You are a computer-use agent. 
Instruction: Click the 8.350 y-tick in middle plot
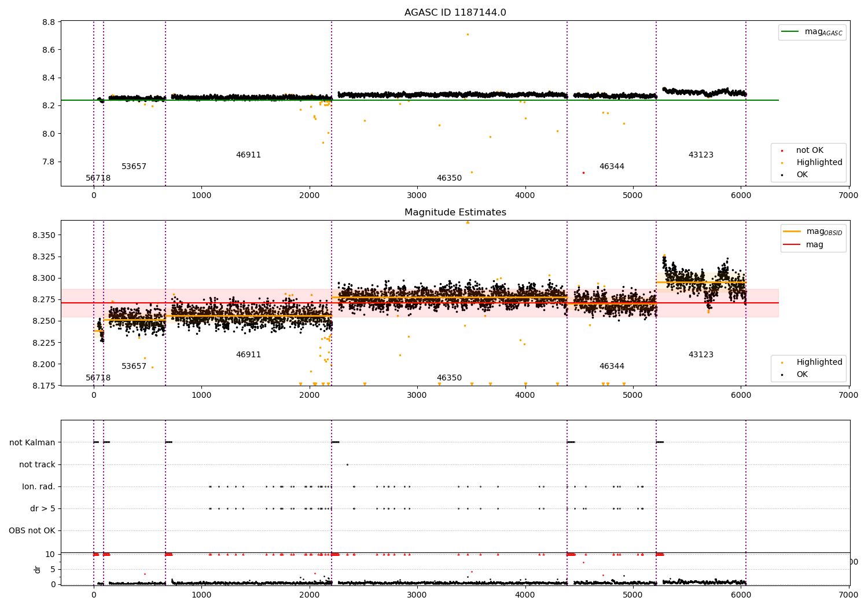44,236
